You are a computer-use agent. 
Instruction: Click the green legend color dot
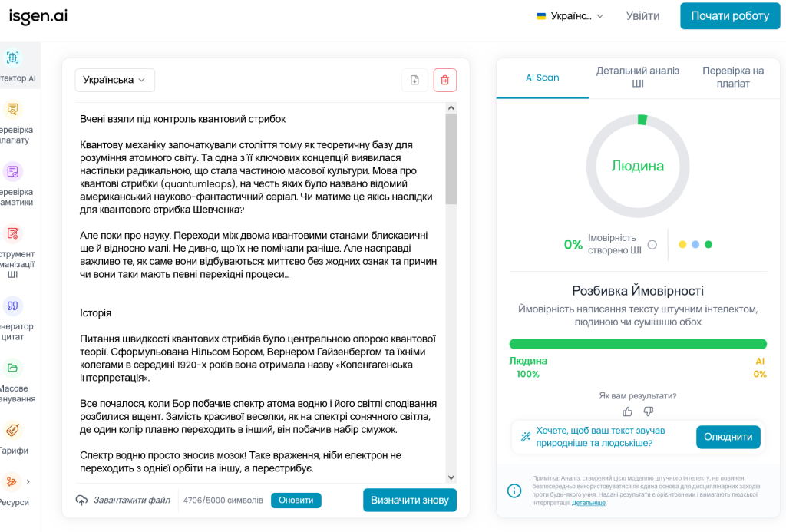tap(708, 245)
